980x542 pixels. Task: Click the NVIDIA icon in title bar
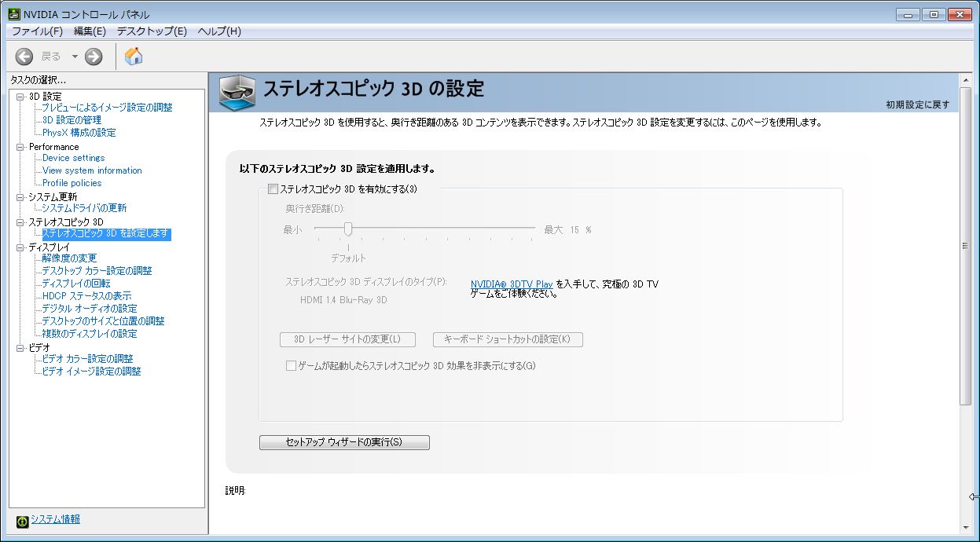(x=14, y=14)
